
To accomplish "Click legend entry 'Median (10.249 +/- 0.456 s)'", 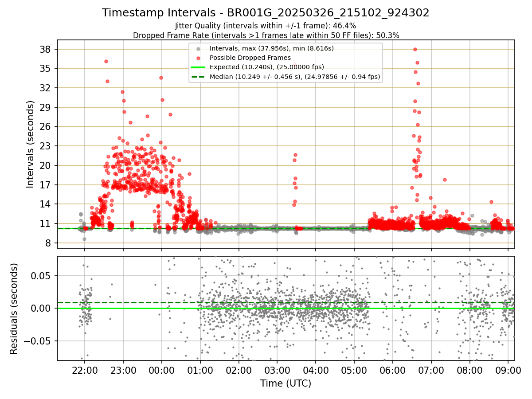I will click(295, 77).
